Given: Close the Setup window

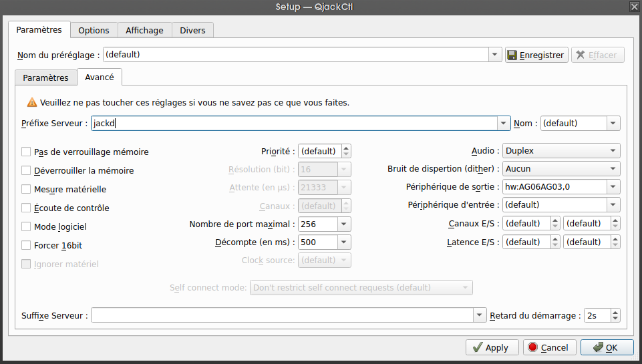Looking at the screenshot, I should (x=634, y=6).
